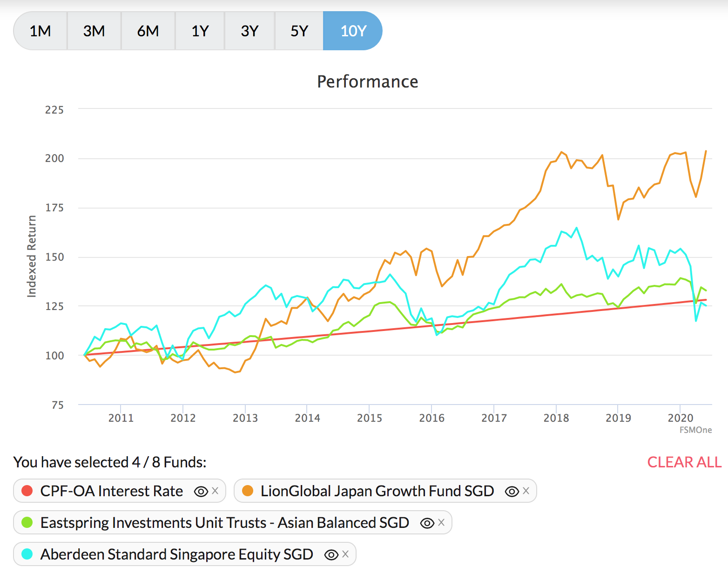
Task: View 5Y performance period
Action: click(299, 31)
